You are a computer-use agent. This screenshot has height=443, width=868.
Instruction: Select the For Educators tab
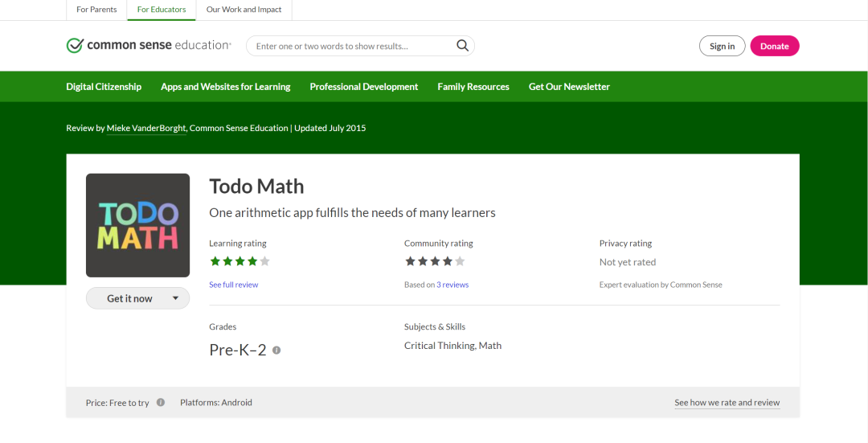tap(162, 10)
